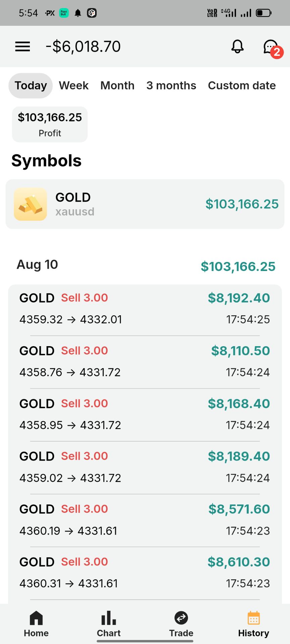The image size is (290, 644).
Task: Switch to Month filter
Action: click(x=117, y=86)
